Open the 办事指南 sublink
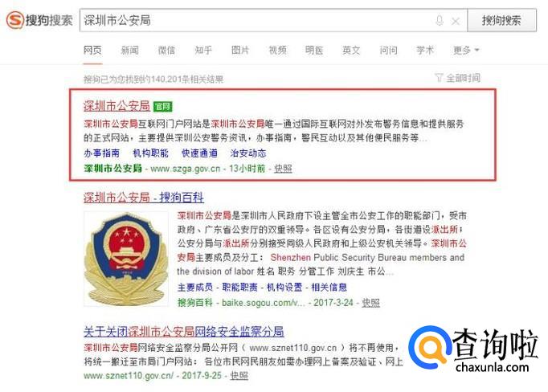The height and width of the screenshot is (392, 548). [102, 153]
